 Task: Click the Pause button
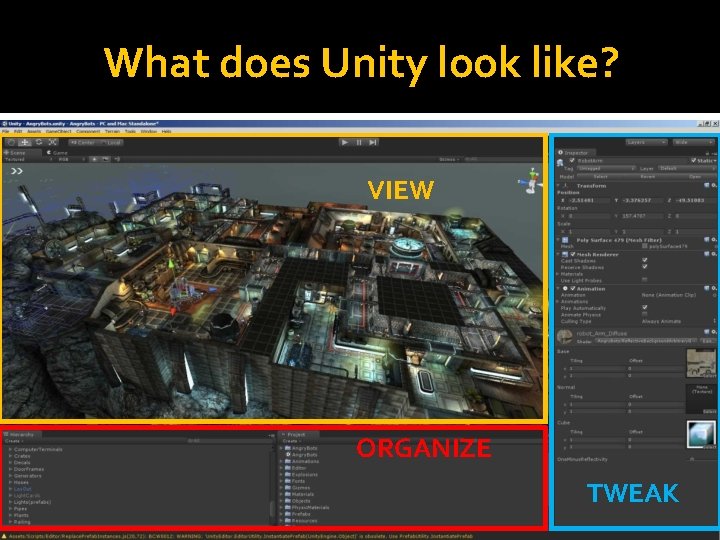tap(359, 142)
